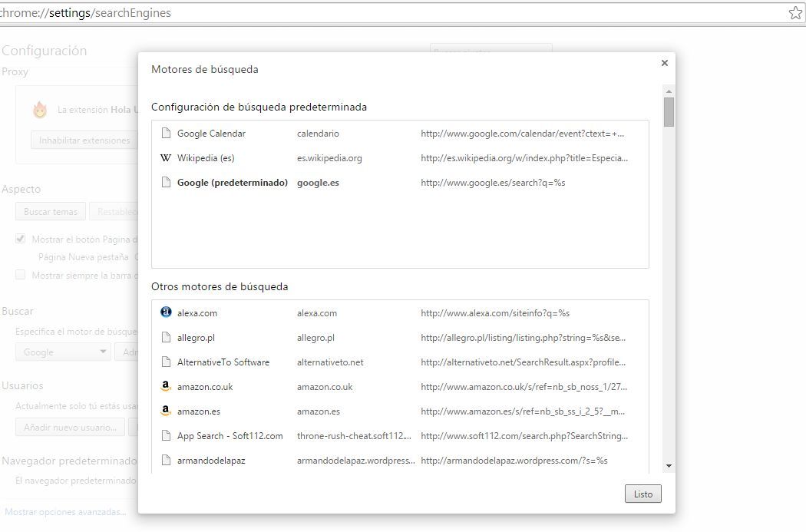Open the Google search engine dropdown
Viewport: 806px width, 532px height.
pyautogui.click(x=63, y=352)
